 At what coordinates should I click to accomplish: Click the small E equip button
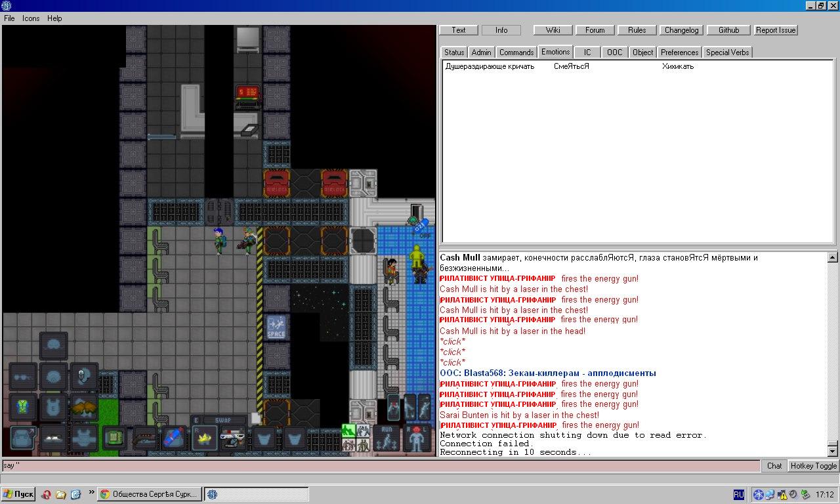(196, 419)
